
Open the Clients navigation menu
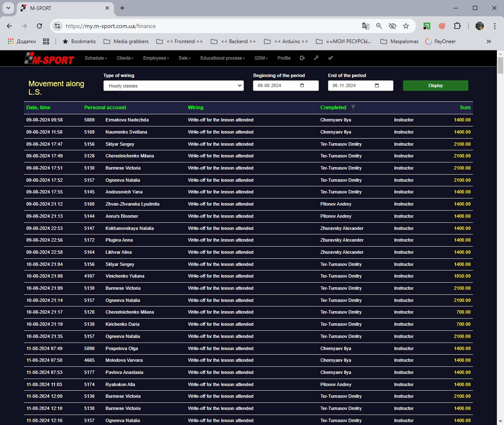coord(125,58)
